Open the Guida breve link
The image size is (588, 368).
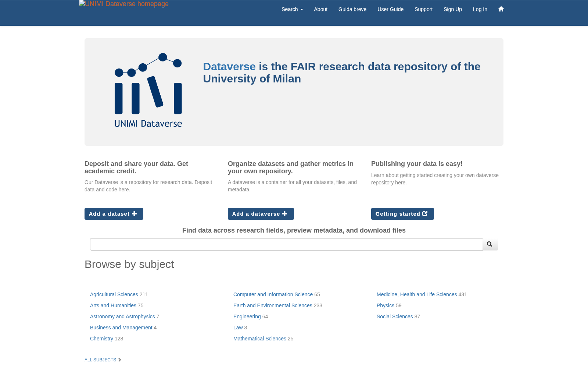tap(352, 10)
